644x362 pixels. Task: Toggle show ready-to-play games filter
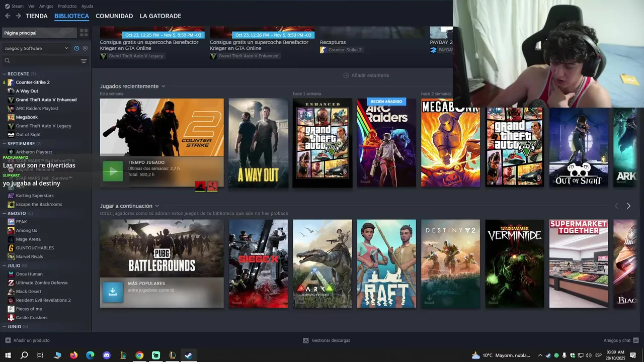coord(85,48)
